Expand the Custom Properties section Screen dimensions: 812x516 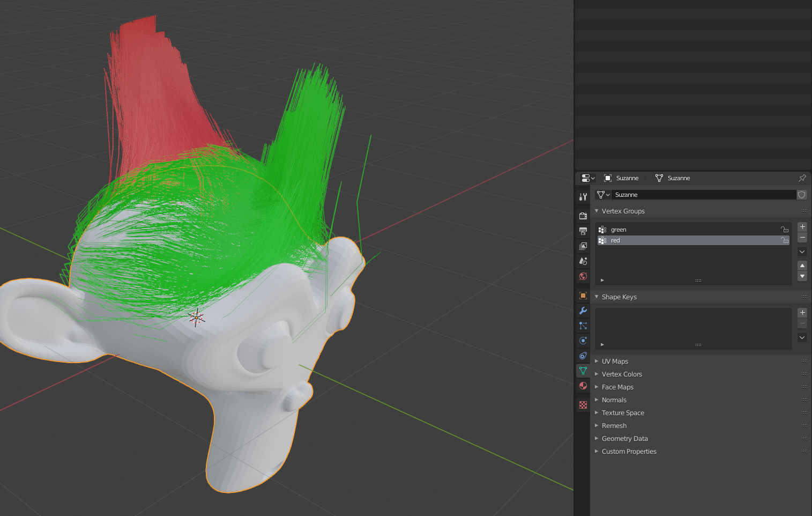pyautogui.click(x=629, y=451)
